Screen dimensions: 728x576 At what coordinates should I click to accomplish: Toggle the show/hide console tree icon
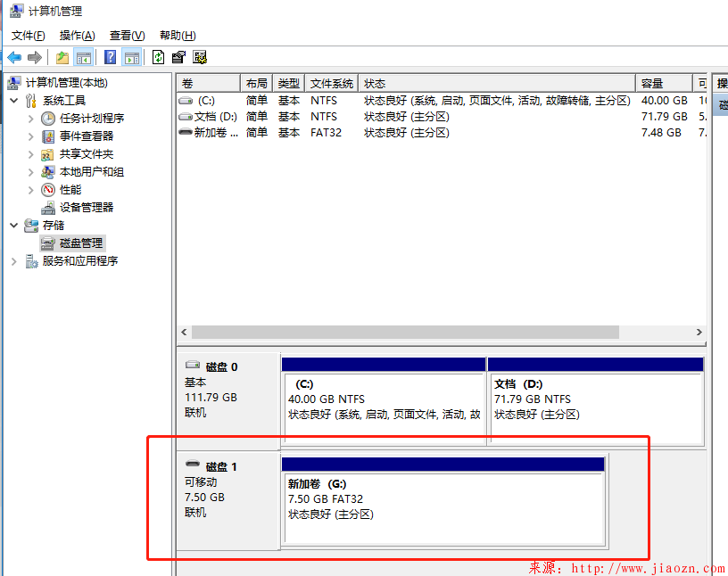click(84, 58)
